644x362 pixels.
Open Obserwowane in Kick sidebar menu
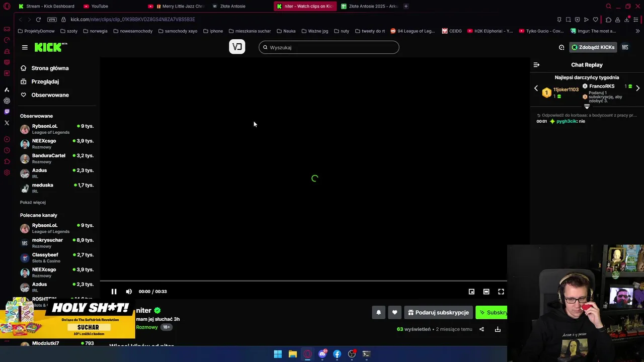(x=50, y=95)
